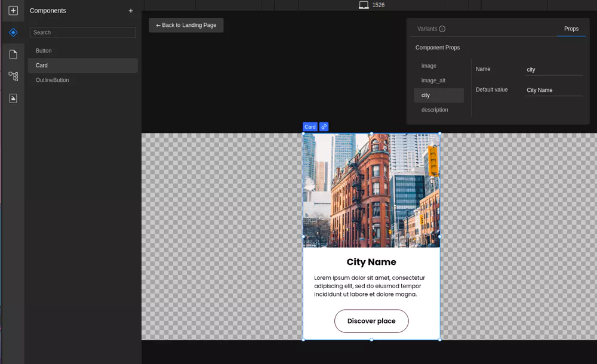Click the Discover place button on card

coord(371,321)
